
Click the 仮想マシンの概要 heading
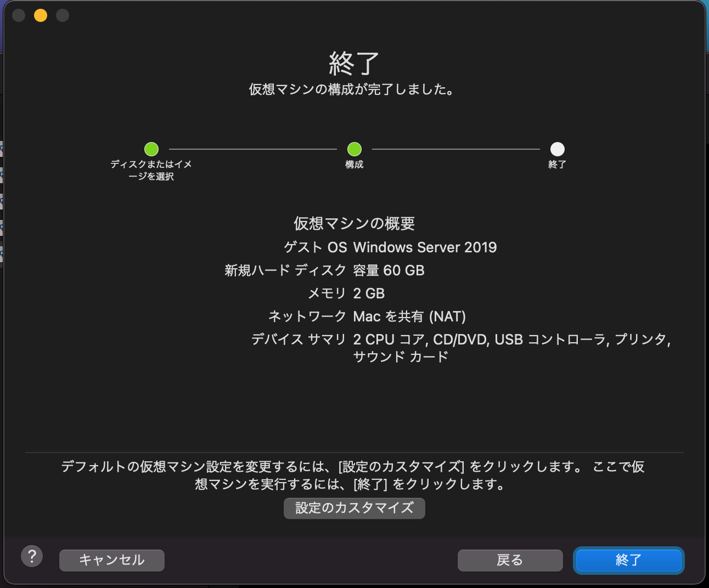pos(354,223)
